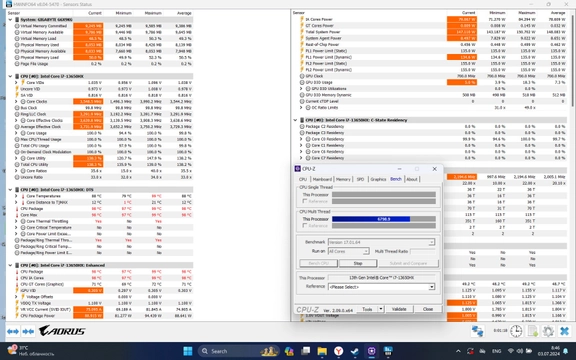Open Steam from the taskbar
Image resolution: width=576 pixels, height=360 pixels.
355,351
